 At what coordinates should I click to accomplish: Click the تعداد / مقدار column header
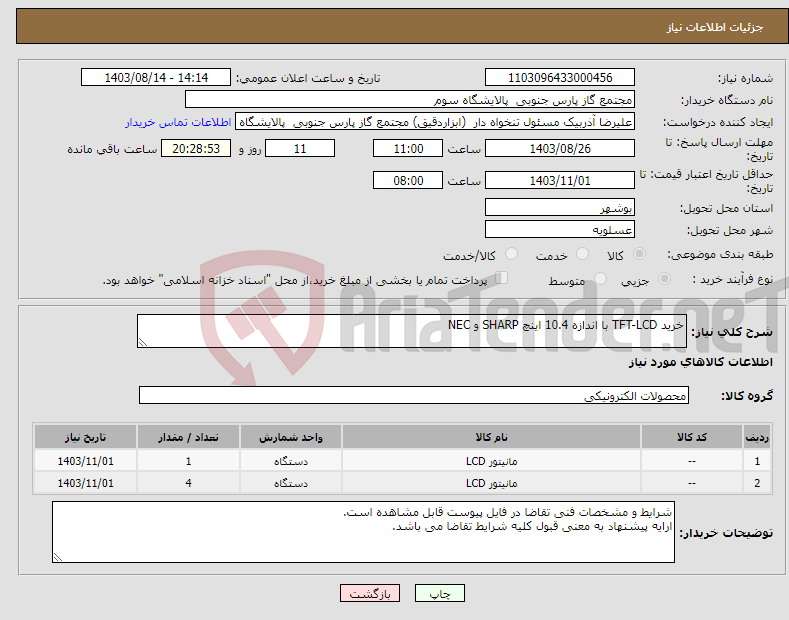click(188, 437)
